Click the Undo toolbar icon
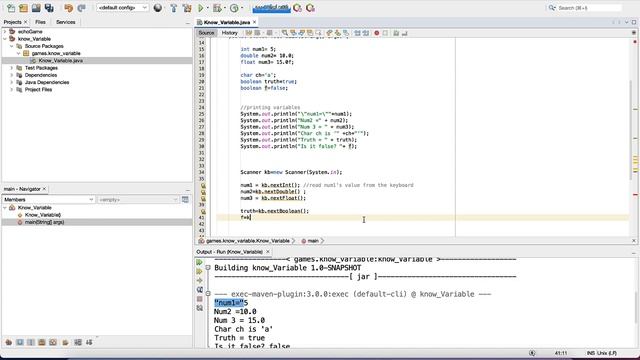 click(x=68, y=8)
